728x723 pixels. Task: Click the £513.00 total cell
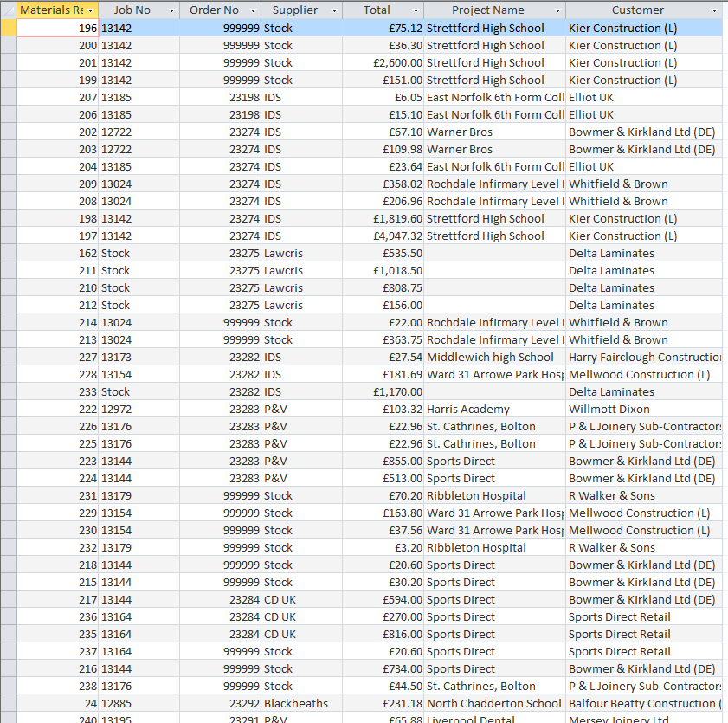point(383,478)
